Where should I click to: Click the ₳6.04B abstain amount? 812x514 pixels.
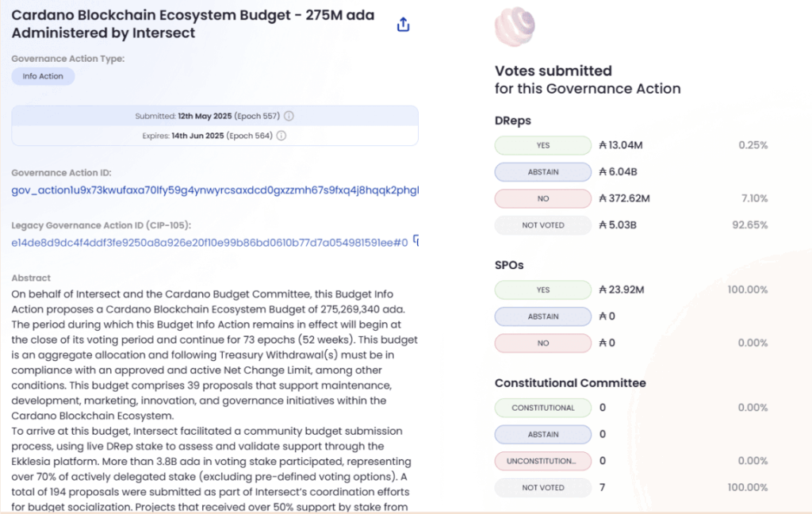(618, 171)
